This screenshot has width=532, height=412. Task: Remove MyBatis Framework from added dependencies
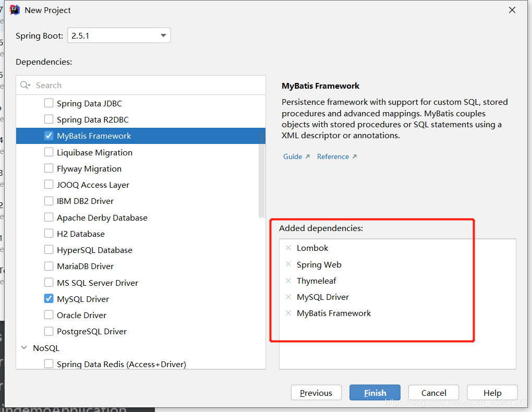(x=288, y=313)
